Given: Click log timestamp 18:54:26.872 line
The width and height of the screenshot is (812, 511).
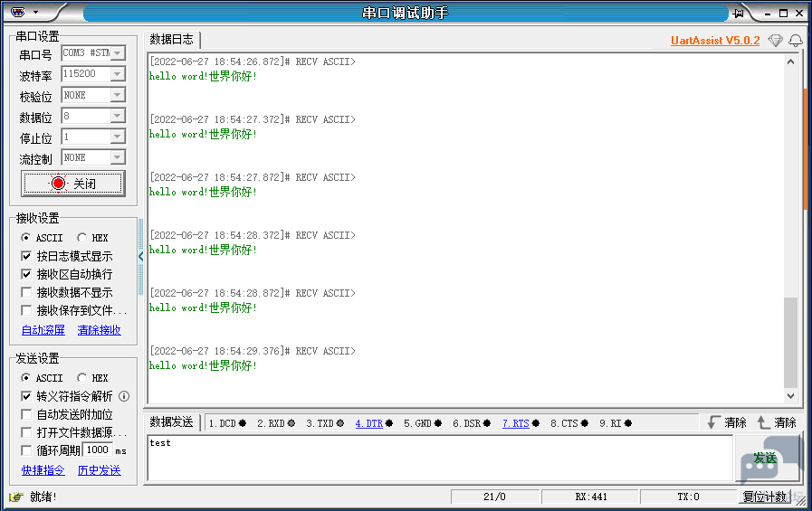Looking at the screenshot, I should [x=253, y=62].
